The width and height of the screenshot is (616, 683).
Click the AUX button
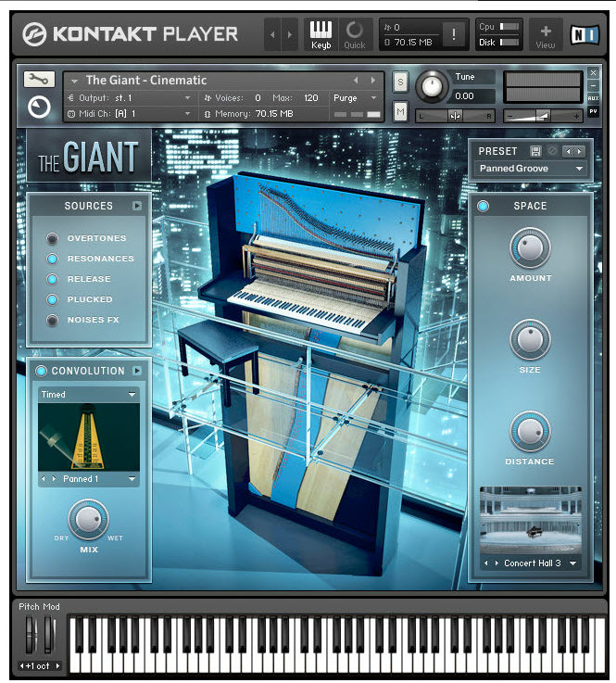coord(593,98)
